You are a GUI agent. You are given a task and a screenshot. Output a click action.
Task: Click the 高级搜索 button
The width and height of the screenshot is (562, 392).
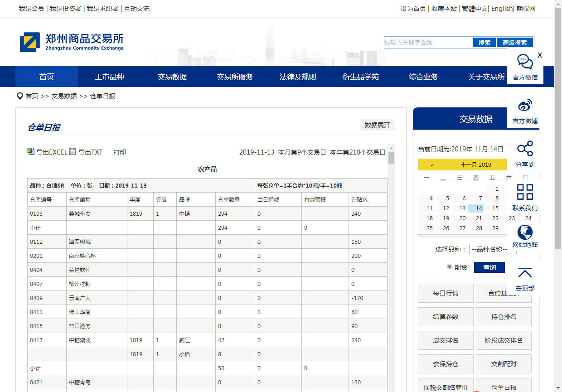(x=514, y=43)
